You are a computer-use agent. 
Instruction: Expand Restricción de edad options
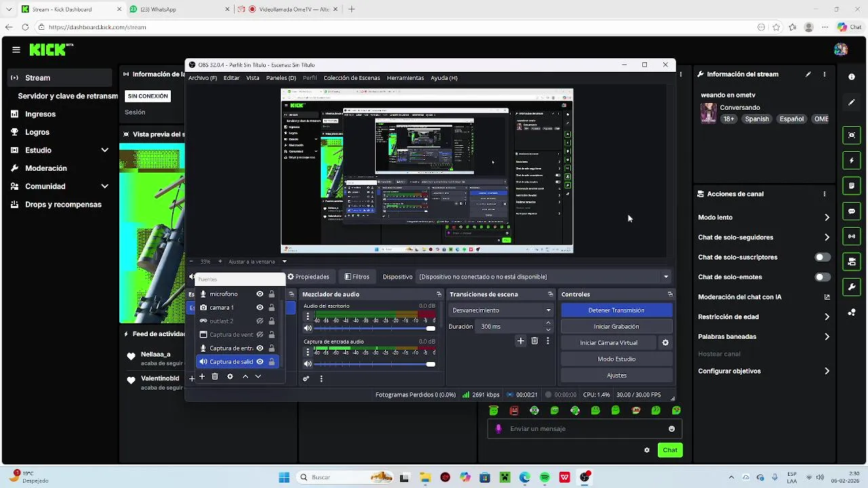coord(827,317)
